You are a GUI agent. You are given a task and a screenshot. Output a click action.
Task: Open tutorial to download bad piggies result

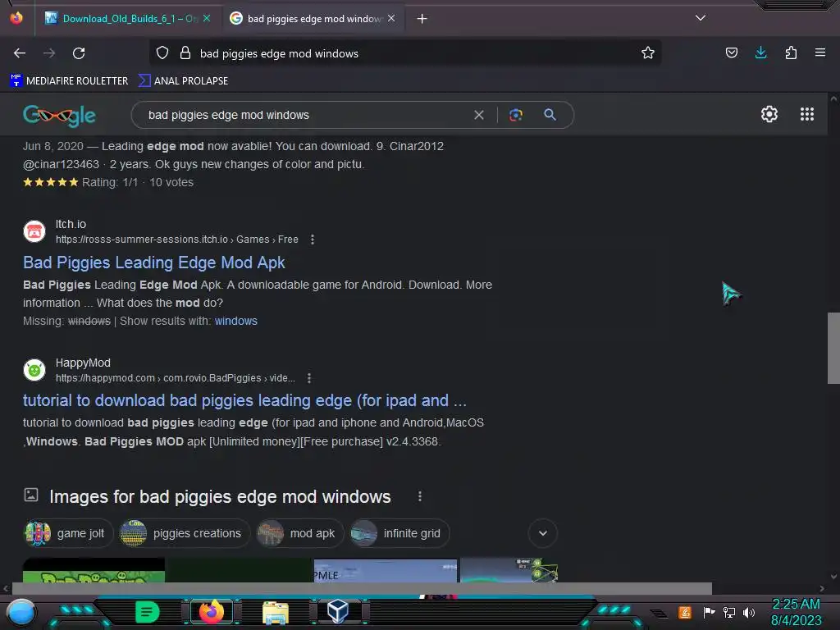pos(244,400)
